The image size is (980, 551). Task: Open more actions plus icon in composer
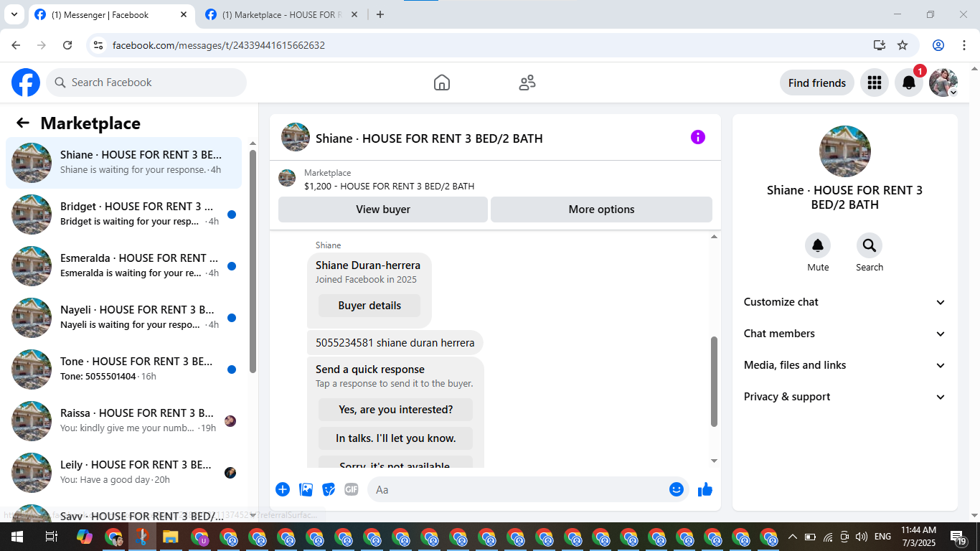[x=283, y=489]
